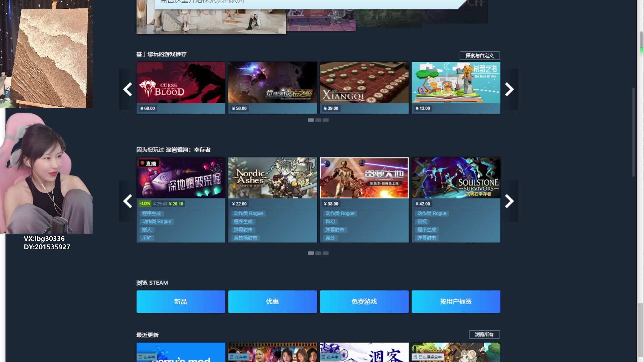Click the 浏览所有 button
644x362 pixels.
484,335
